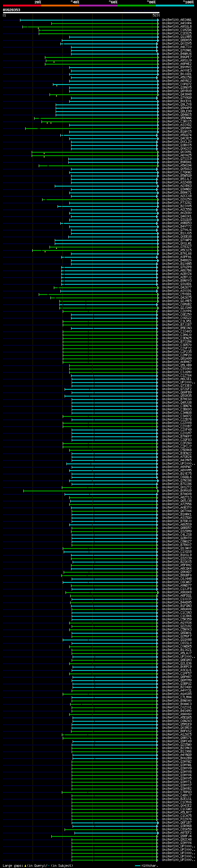Image resolution: width=197 pixels, height=868 pixels.
Task: Click the purple ~60% identity legend swatch
Action: coord(99,6)
